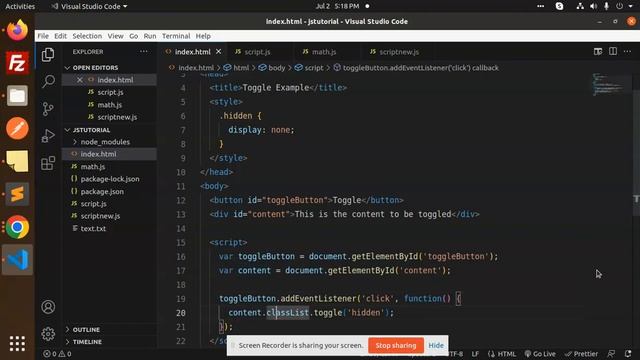Launch Firefox from the dock
Image resolution: width=640 pixels, height=360 pixels.
tap(17, 30)
